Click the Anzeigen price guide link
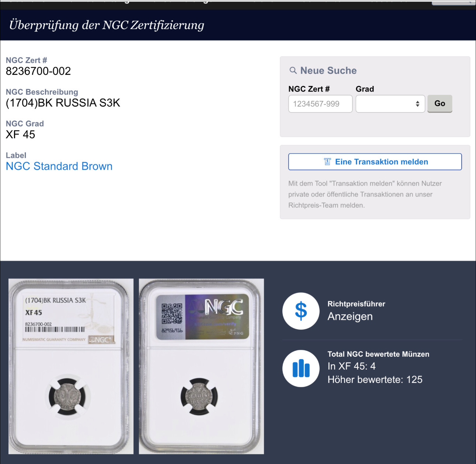 click(350, 316)
